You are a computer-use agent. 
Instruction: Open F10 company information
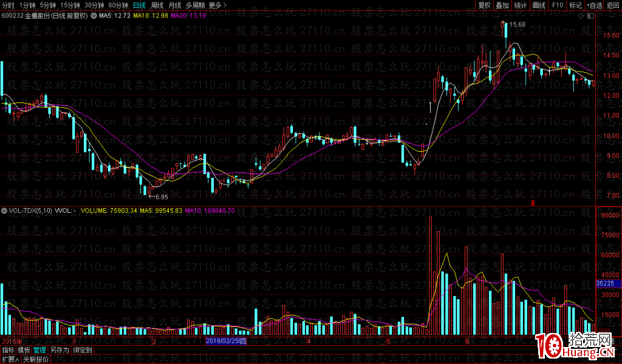[558, 5]
